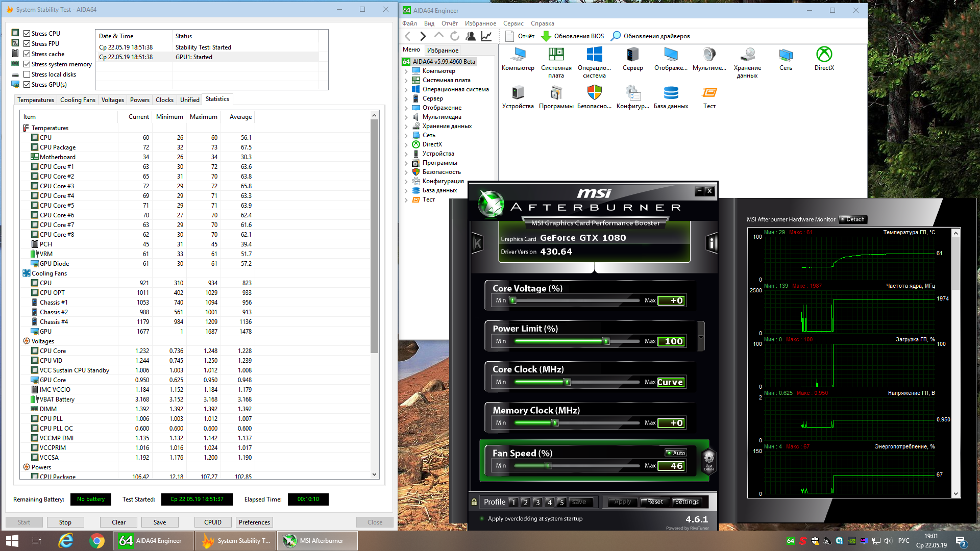Viewport: 980px width, 551px height.
Task: Click the graph chart toolbar icon
Action: click(x=486, y=36)
